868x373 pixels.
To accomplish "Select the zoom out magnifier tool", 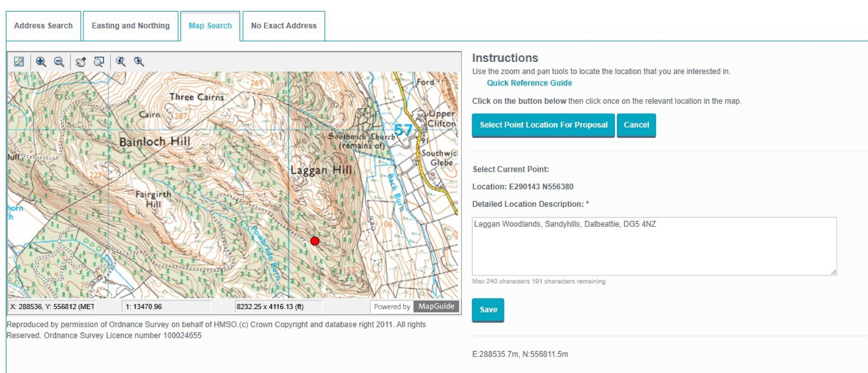I will (59, 62).
